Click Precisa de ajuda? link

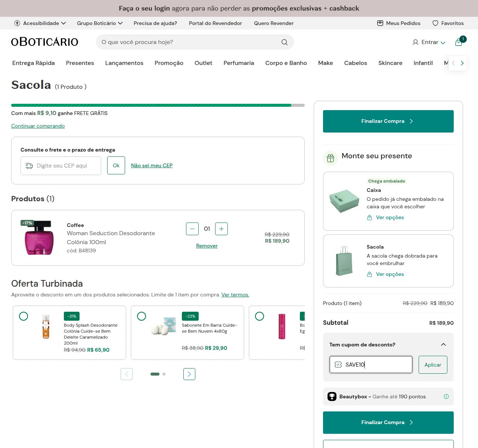click(155, 23)
